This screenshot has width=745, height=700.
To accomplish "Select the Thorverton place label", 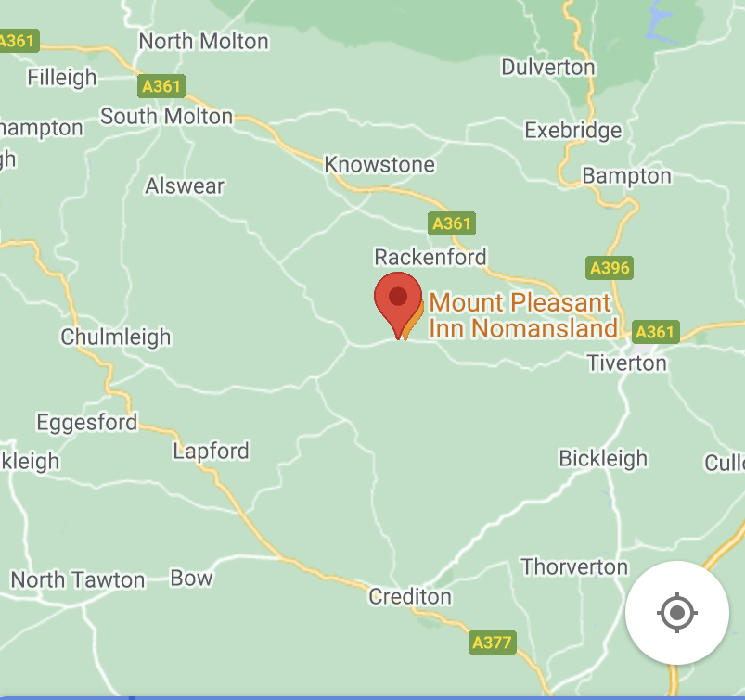I will (574, 566).
